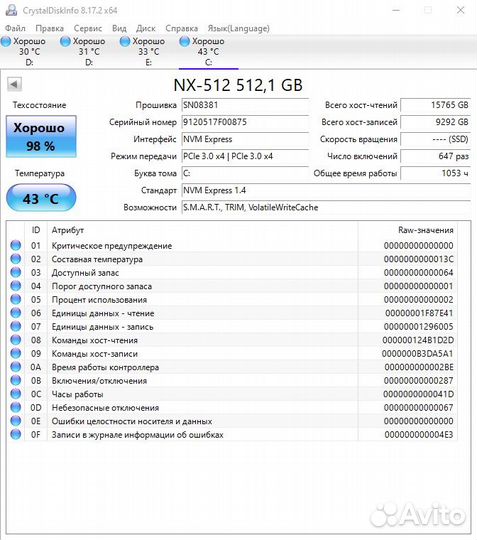Open the Диск menu
This screenshot has width=477, height=540.
[146, 28]
